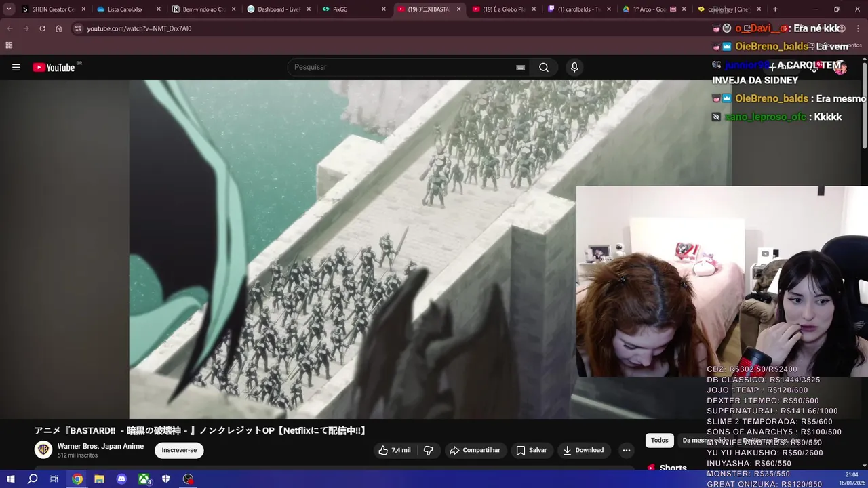Start voice search with the microphone
The width and height of the screenshot is (868, 488).
[574, 67]
